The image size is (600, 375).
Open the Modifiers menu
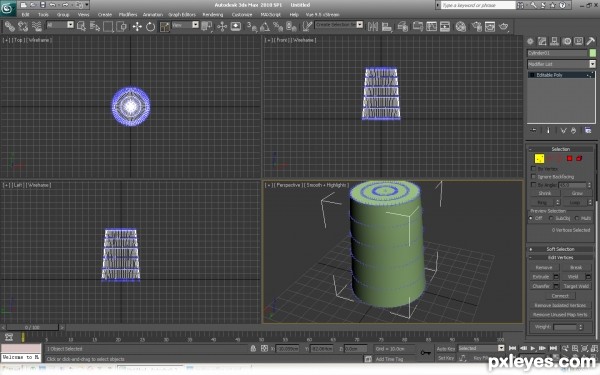128,15
